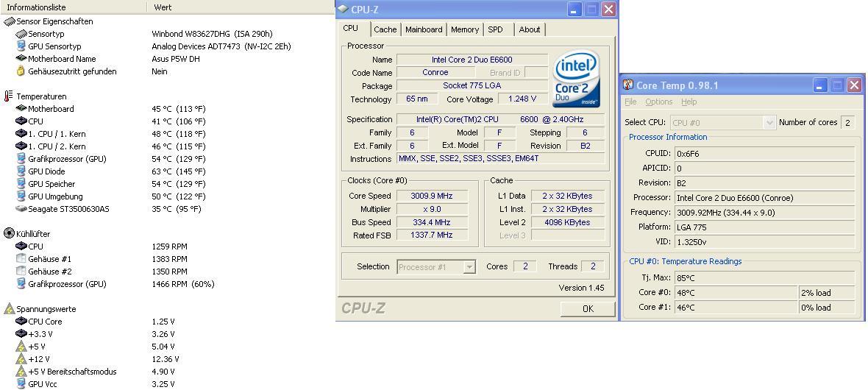Click the Sensor Eigenschaften section icon
The height and width of the screenshot is (390, 868).
pyautogui.click(x=10, y=21)
